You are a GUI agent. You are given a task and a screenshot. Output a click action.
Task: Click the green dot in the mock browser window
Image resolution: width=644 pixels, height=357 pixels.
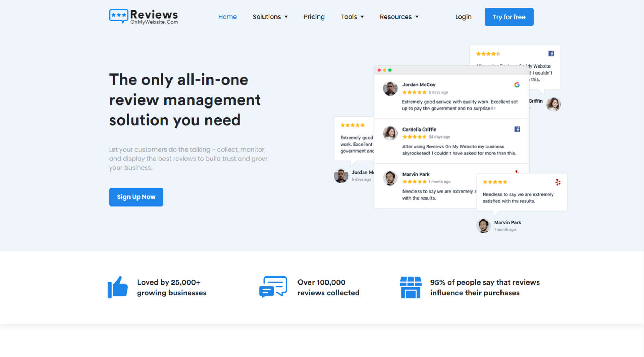(390, 70)
